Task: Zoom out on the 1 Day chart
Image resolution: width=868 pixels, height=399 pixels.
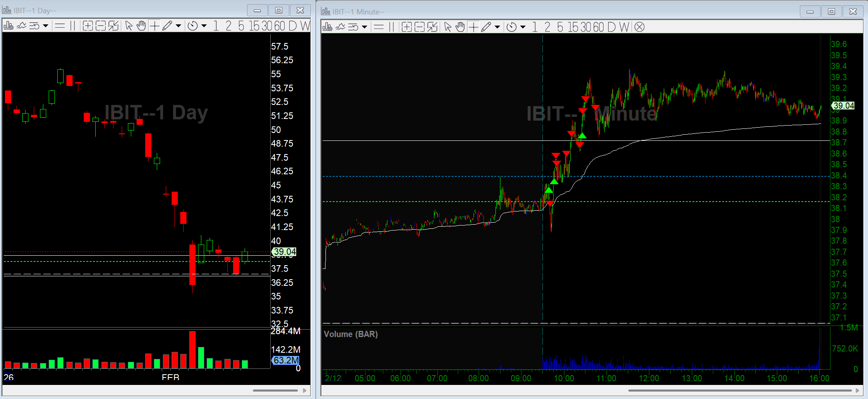Action: pos(101,26)
